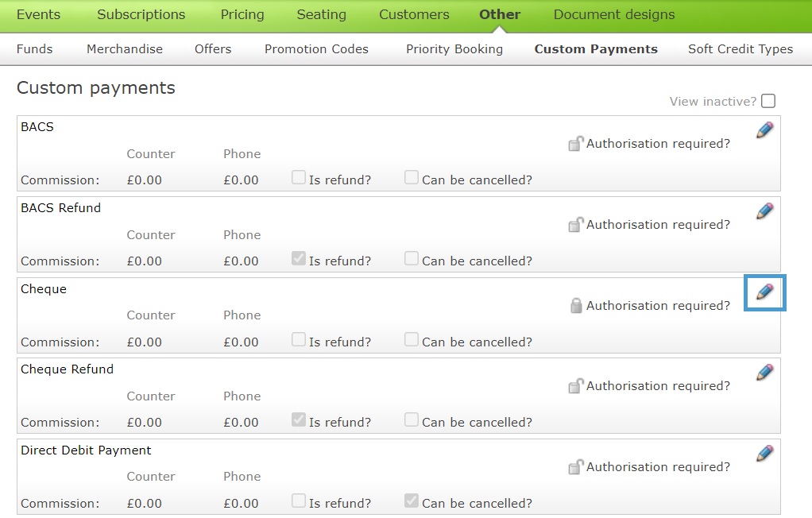This screenshot has width=812, height=518.
Task: Click the pencil icon for BACS Refund
Action: tap(764, 211)
